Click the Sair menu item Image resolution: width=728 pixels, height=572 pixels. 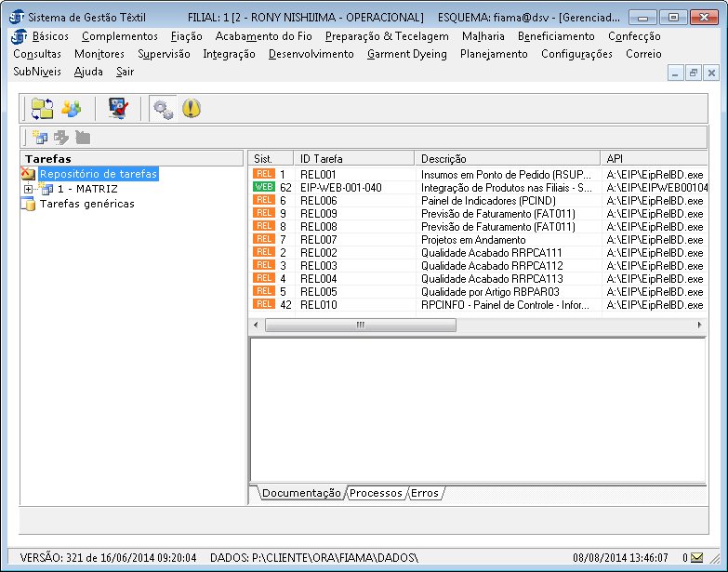point(125,72)
